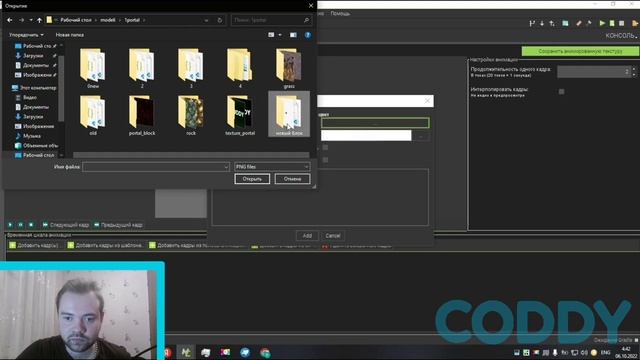Open the 'Упорядочить' organize menu

(x=26, y=35)
